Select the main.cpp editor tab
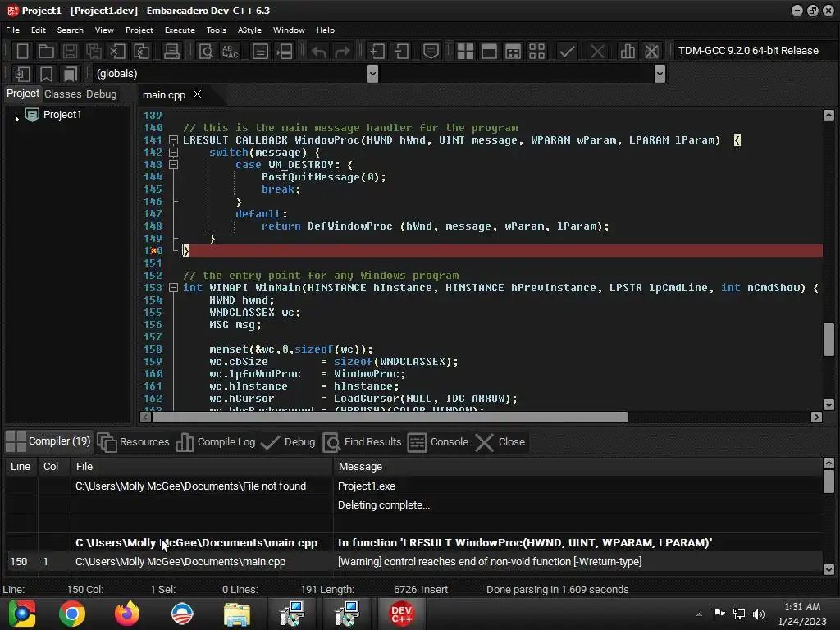 click(164, 95)
